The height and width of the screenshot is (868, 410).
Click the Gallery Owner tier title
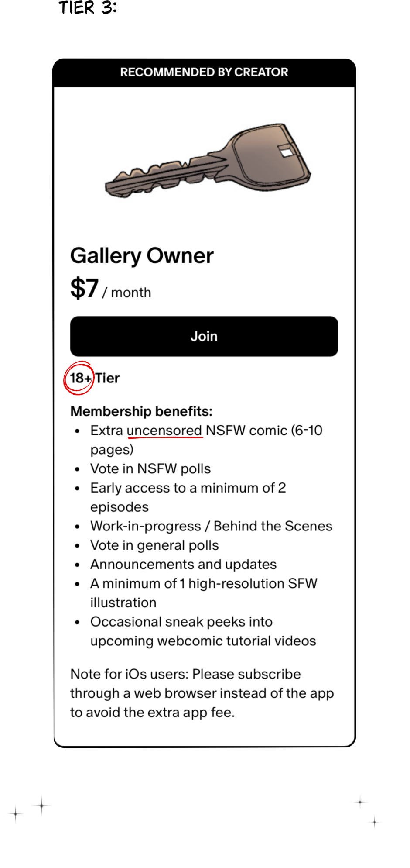click(x=142, y=255)
